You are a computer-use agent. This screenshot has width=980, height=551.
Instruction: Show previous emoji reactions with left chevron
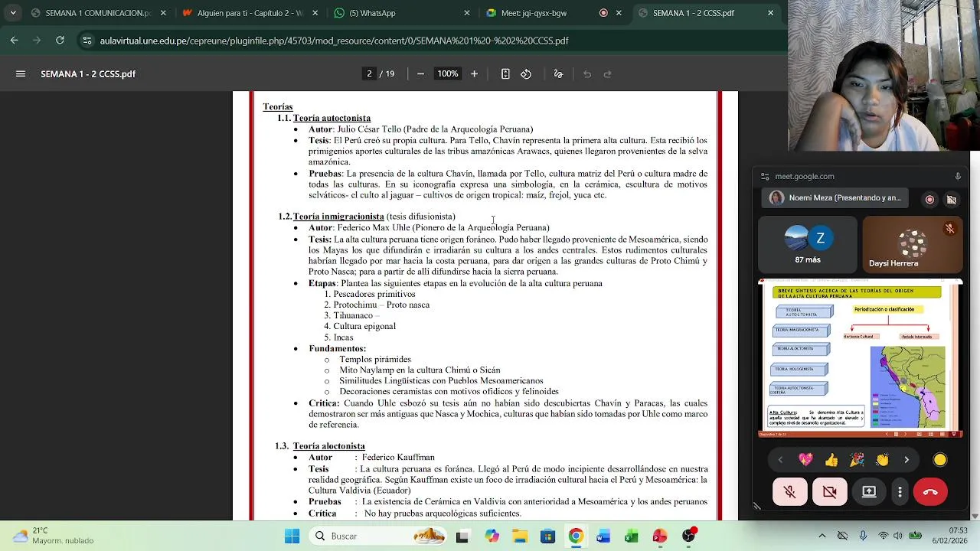[780, 459]
